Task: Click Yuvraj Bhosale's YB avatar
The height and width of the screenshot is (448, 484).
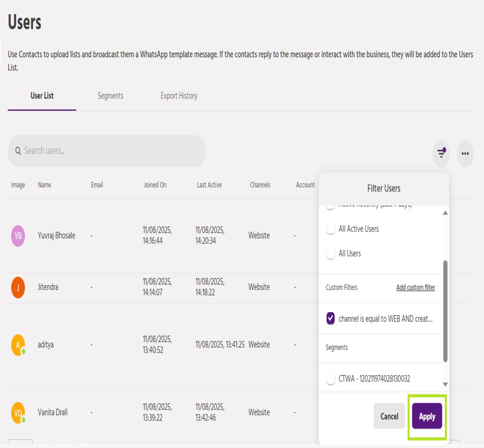Action: (18, 236)
